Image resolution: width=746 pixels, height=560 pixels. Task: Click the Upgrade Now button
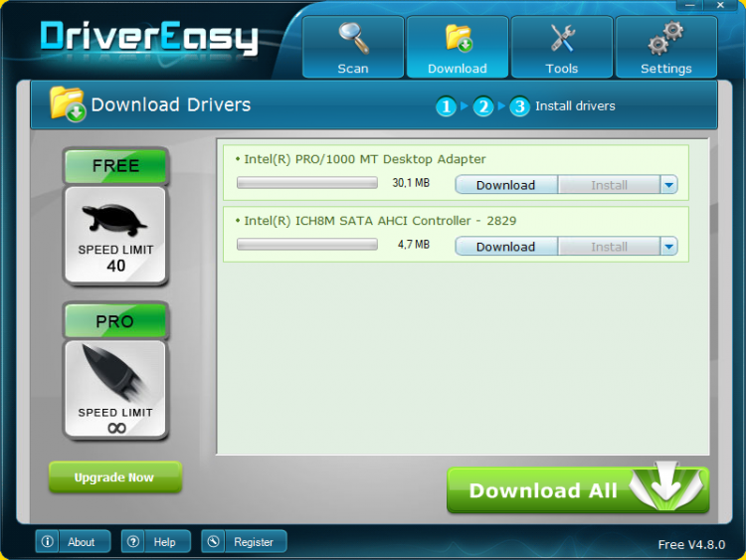[x=115, y=477]
